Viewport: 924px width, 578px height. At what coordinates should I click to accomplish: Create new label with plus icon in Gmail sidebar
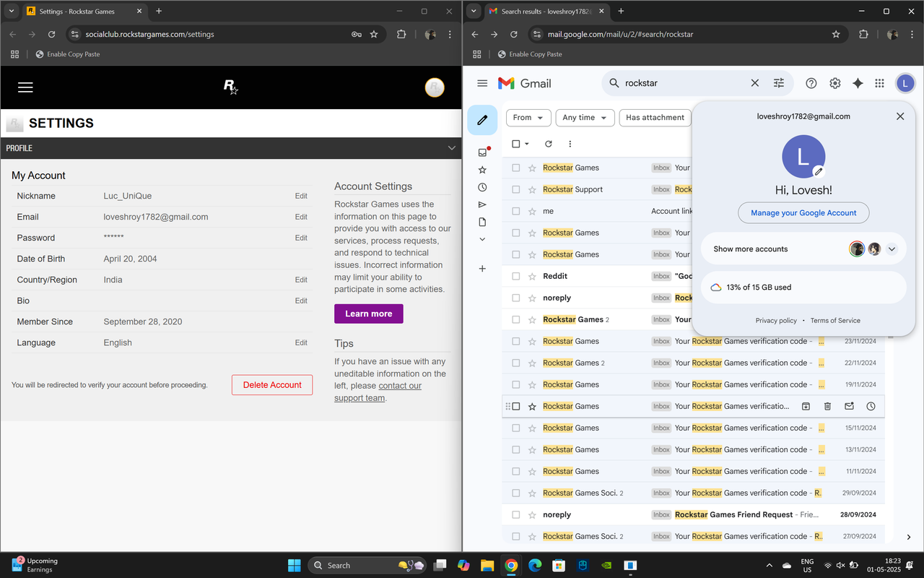coord(482,269)
